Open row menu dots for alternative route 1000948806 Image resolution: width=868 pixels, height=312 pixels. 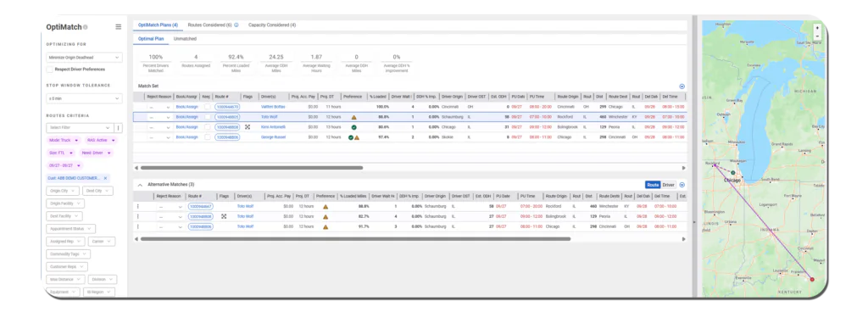[x=138, y=226]
